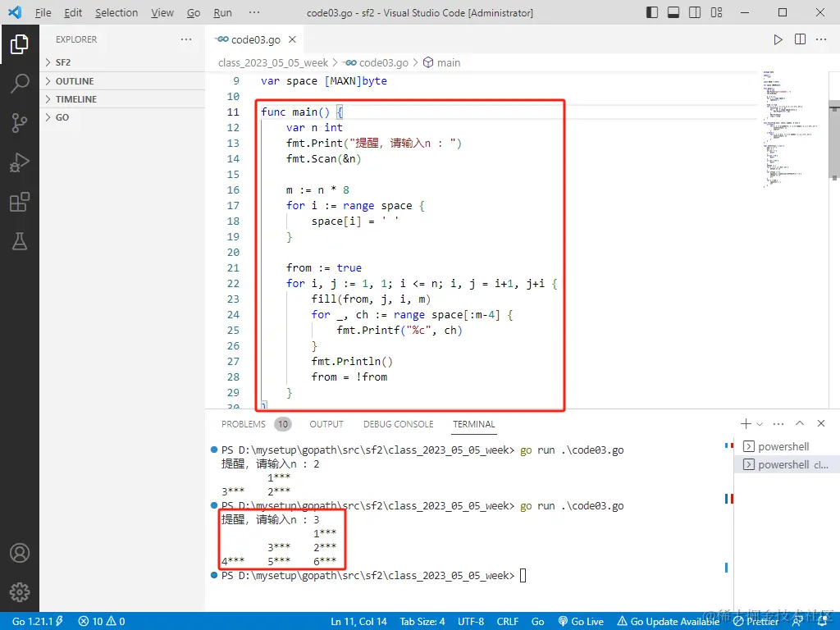Image resolution: width=840 pixels, height=630 pixels.
Task: Show more menu bar items ellipsis
Action: pyautogui.click(x=254, y=12)
